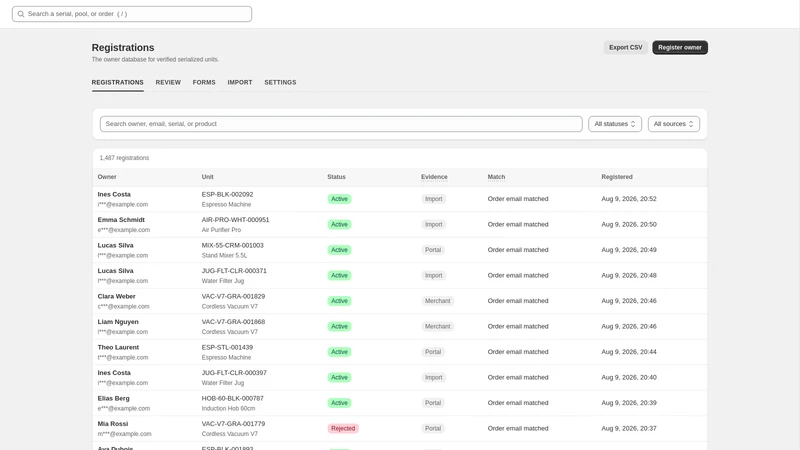
Task: Focus the serial, pool, or order search box
Action: coord(132,14)
